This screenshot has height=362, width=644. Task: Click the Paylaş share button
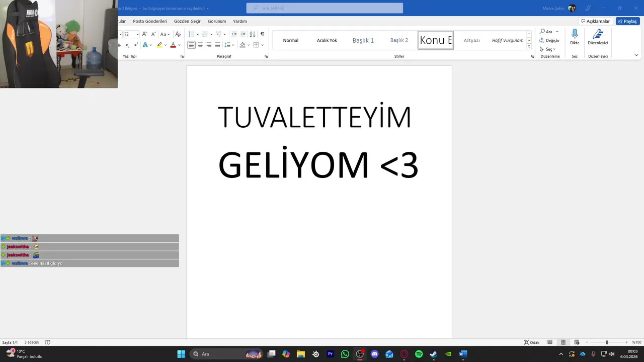coord(627,21)
